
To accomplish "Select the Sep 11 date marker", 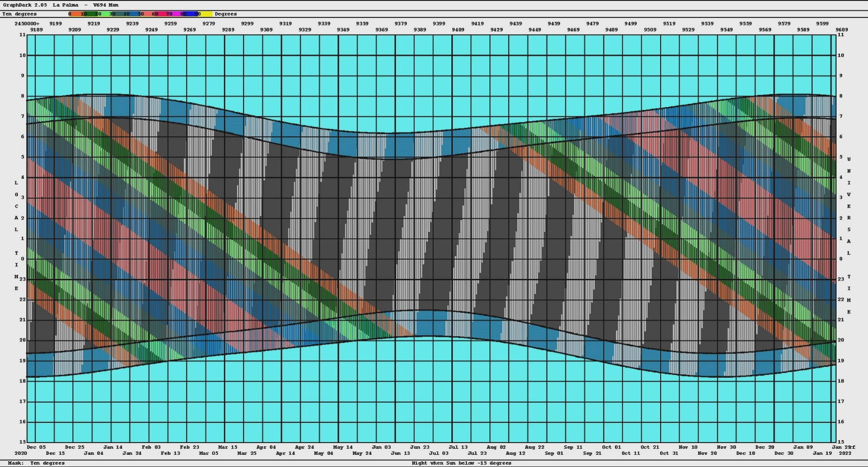I will [x=573, y=447].
